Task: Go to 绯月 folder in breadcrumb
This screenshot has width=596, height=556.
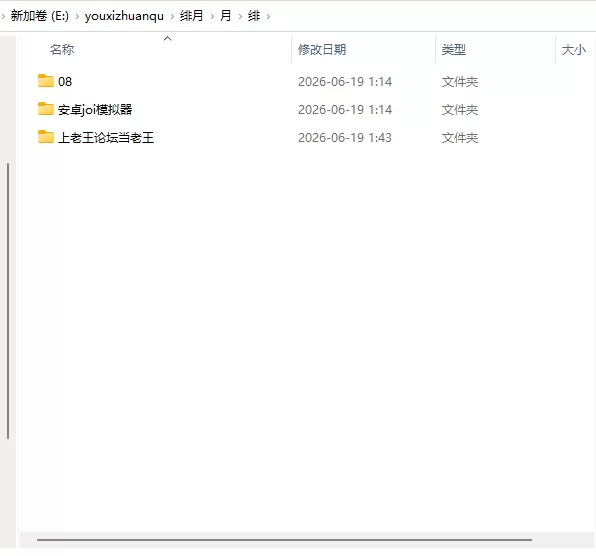Action: tap(192, 16)
